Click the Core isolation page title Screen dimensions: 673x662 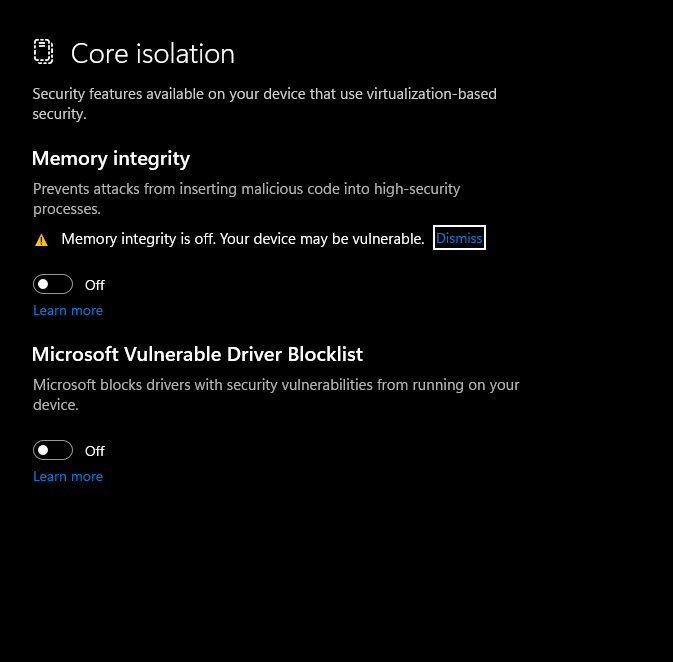(x=152, y=53)
